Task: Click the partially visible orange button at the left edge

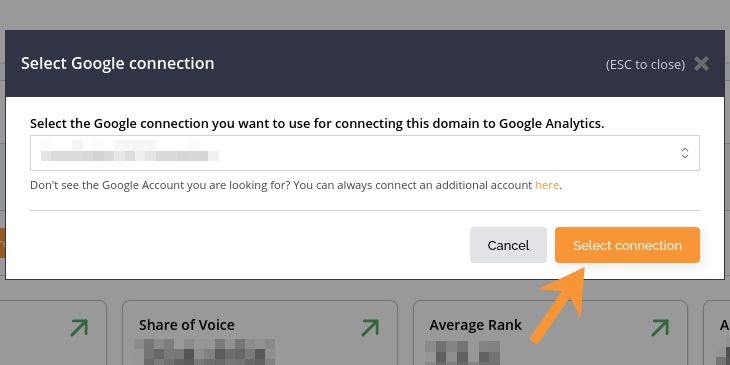Action: pos(2,243)
